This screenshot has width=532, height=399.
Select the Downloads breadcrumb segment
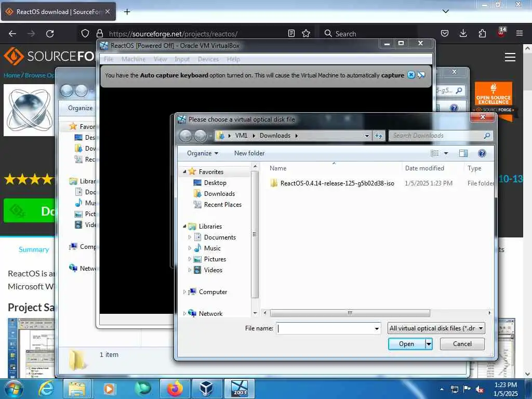tap(275, 136)
